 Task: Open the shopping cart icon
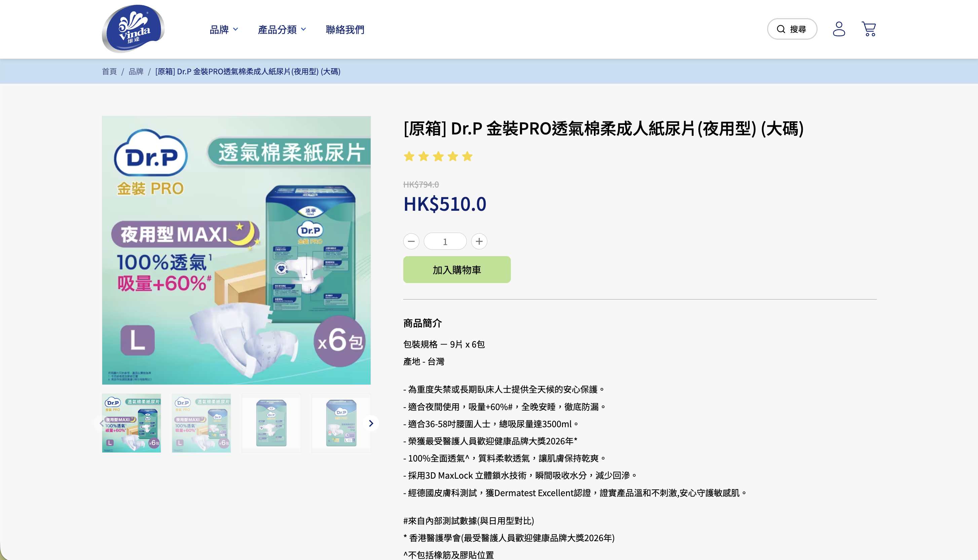click(x=869, y=29)
